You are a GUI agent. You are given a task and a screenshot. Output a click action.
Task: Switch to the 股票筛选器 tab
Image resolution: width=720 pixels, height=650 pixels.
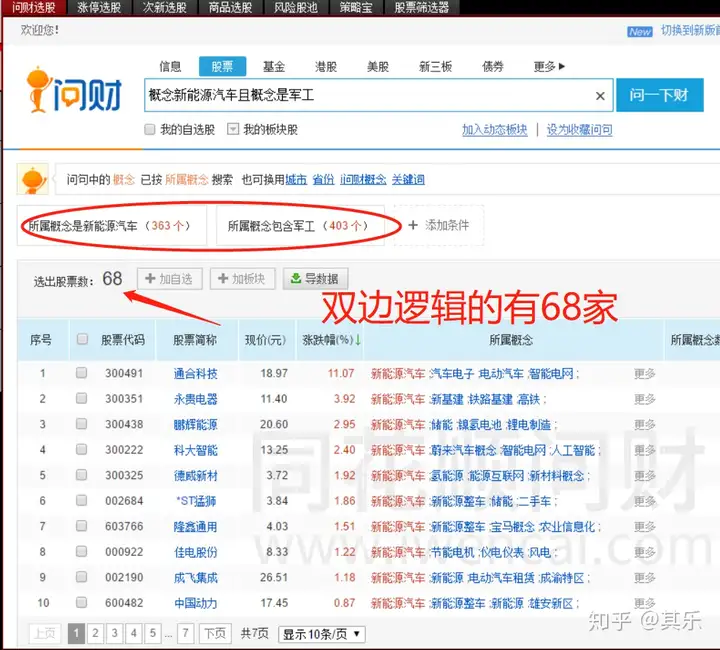tap(422, 7)
